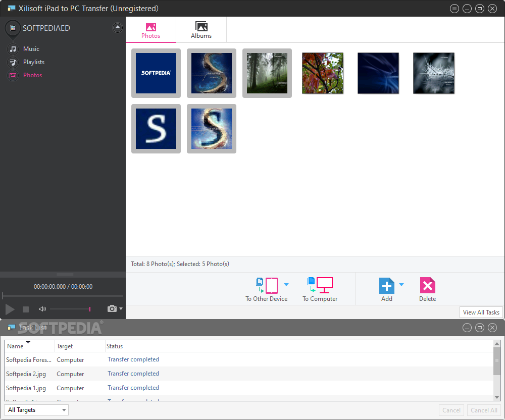Screen dimensions: 505x420
Task: Open Playlists in the sidebar
Action: [x=33, y=62]
